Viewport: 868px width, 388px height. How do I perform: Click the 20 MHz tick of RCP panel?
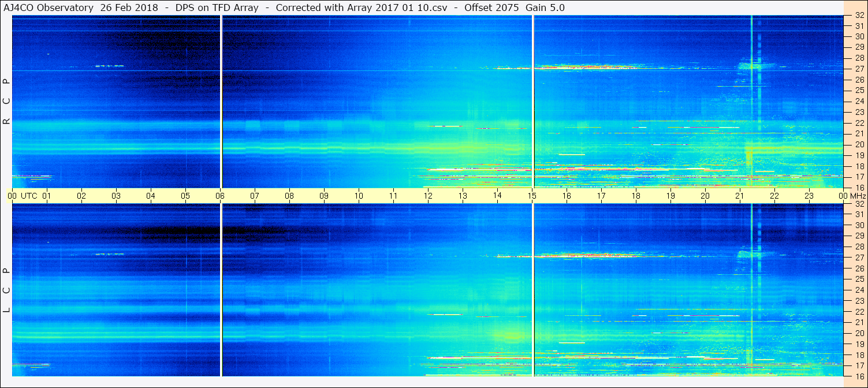pyautogui.click(x=859, y=144)
